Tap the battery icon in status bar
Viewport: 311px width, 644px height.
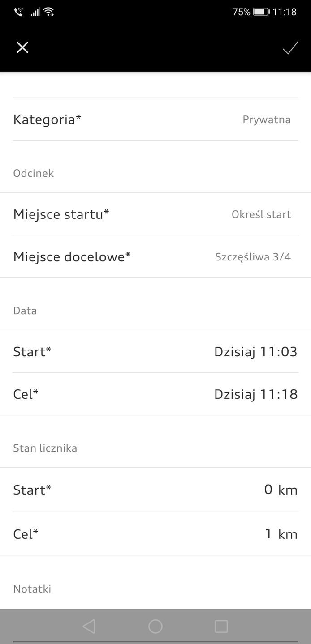click(x=261, y=12)
